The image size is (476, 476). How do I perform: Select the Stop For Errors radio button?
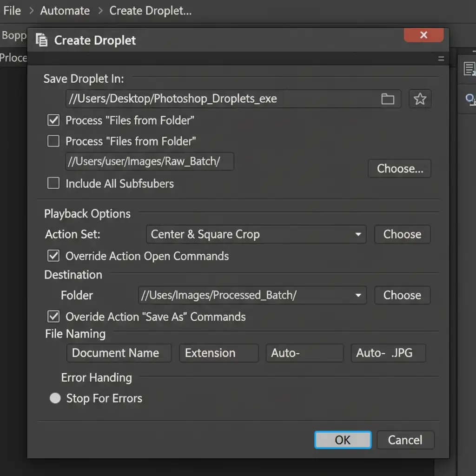click(x=55, y=398)
